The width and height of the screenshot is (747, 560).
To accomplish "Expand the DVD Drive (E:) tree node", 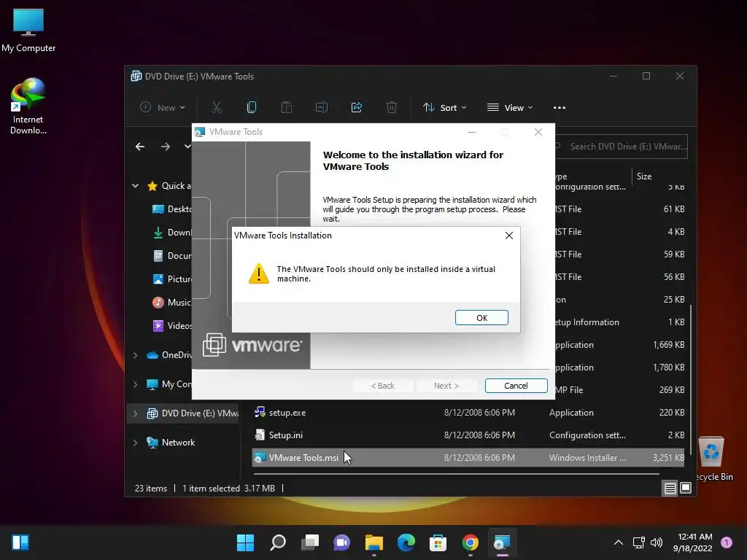I will coord(135,413).
